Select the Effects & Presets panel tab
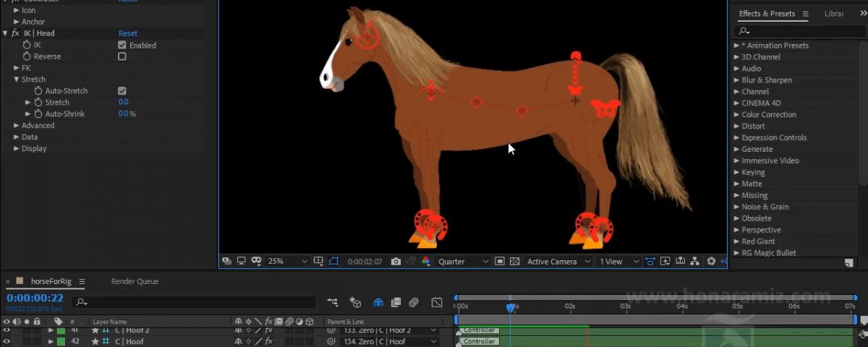The image size is (868, 347). tap(767, 14)
